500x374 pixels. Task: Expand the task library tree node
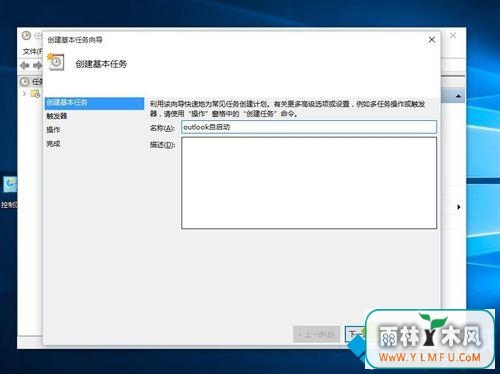24,94
